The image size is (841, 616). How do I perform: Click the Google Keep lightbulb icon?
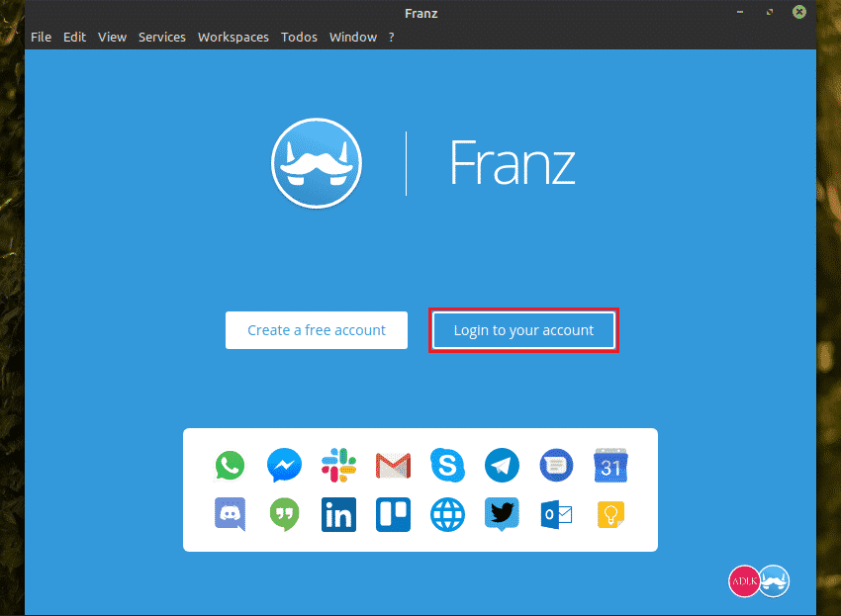(x=610, y=515)
